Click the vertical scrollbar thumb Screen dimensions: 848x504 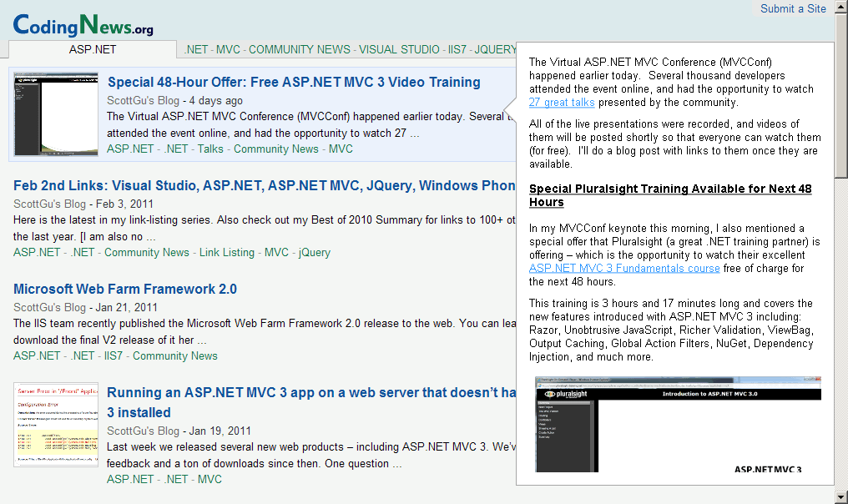(841, 95)
